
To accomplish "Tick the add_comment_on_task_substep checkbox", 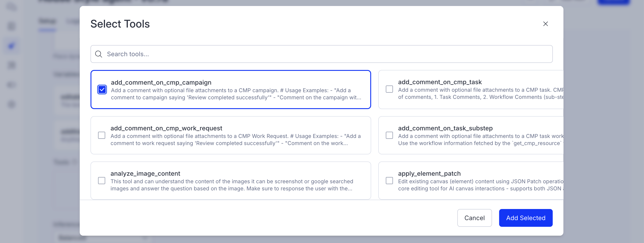I will click(389, 135).
